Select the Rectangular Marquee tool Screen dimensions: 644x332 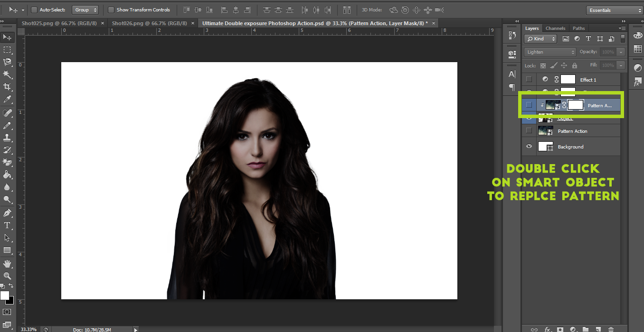click(x=8, y=49)
